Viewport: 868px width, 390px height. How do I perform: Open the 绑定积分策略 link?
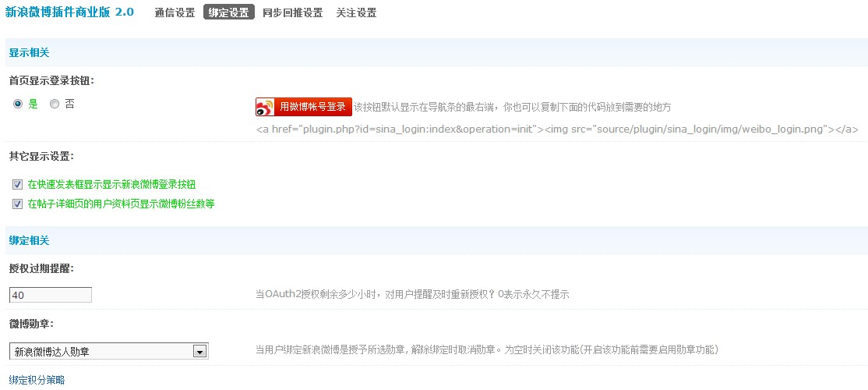37,380
